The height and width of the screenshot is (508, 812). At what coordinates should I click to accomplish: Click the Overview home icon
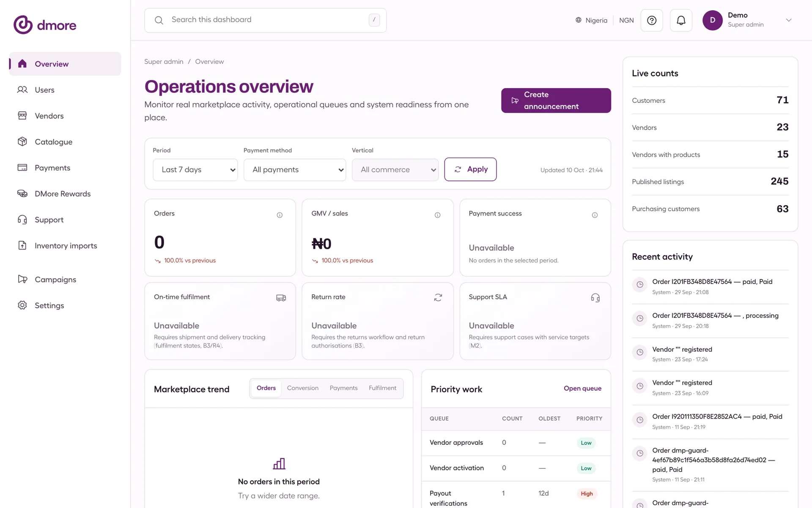(22, 63)
